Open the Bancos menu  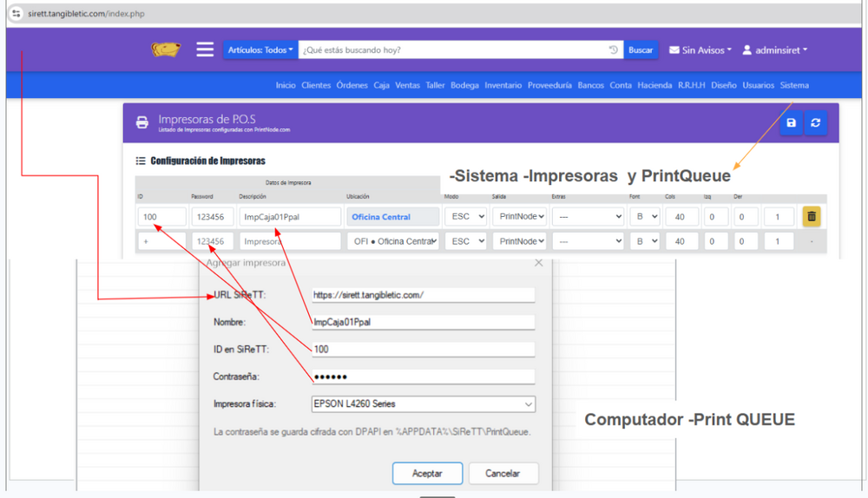(x=590, y=85)
